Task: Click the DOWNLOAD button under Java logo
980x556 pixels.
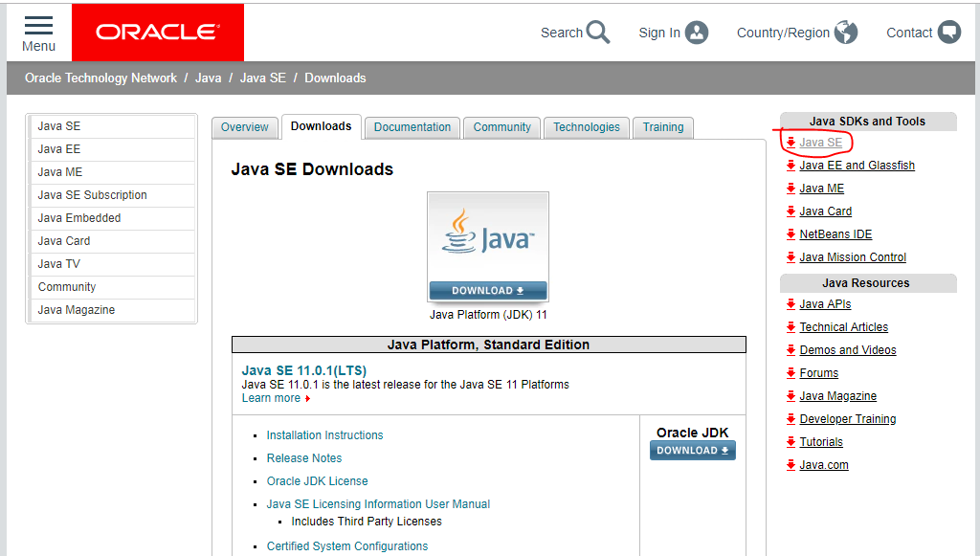Action: 487,291
